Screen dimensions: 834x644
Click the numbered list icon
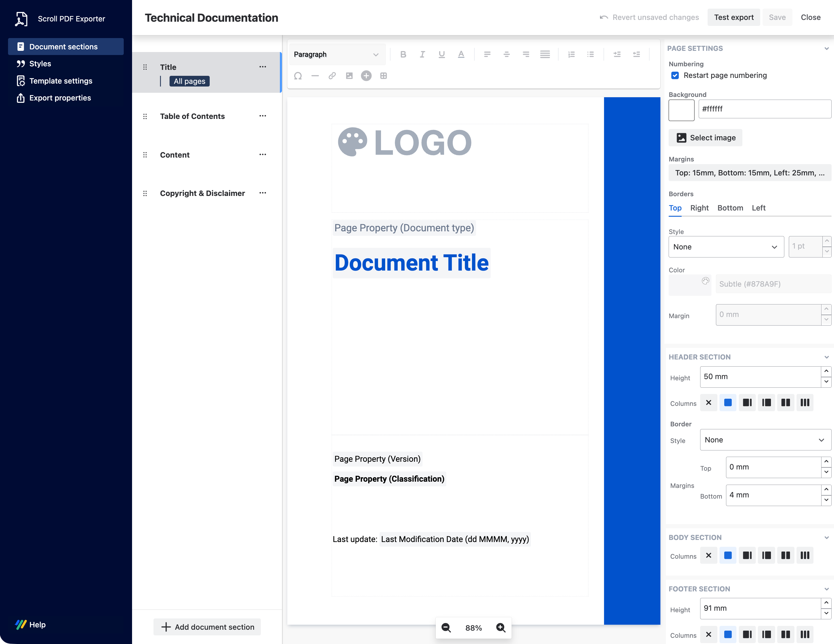click(x=571, y=54)
